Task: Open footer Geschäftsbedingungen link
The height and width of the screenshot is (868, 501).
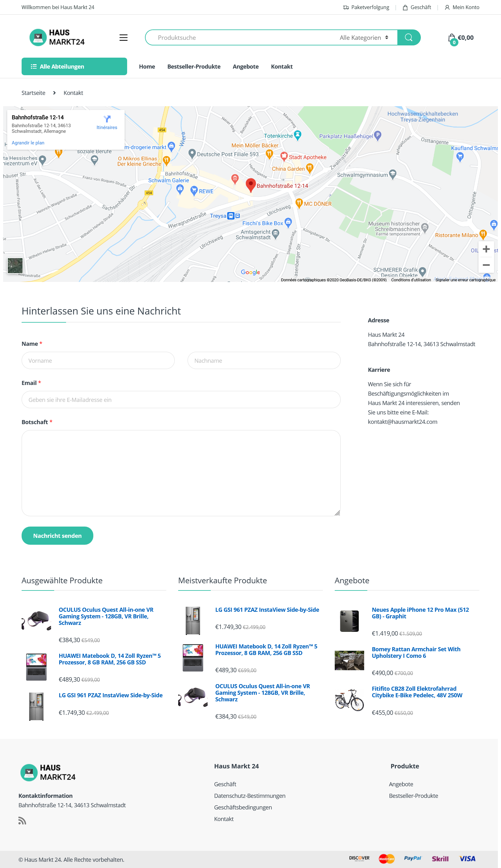Action: pos(243,807)
